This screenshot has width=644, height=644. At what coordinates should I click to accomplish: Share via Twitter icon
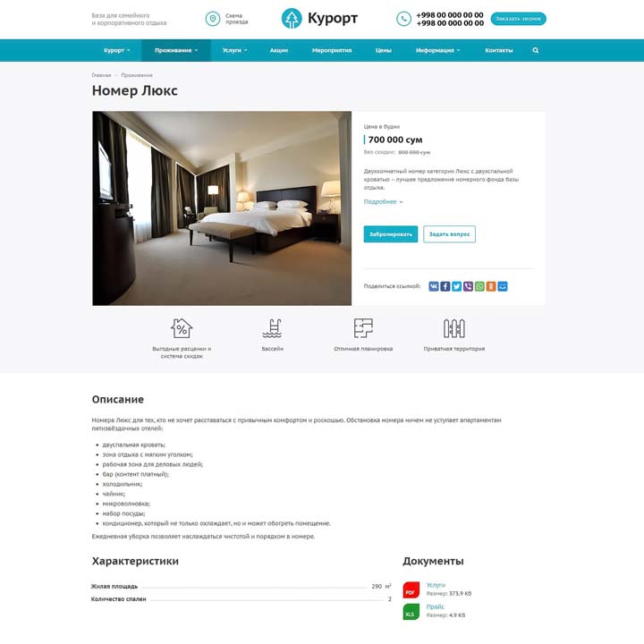point(457,286)
